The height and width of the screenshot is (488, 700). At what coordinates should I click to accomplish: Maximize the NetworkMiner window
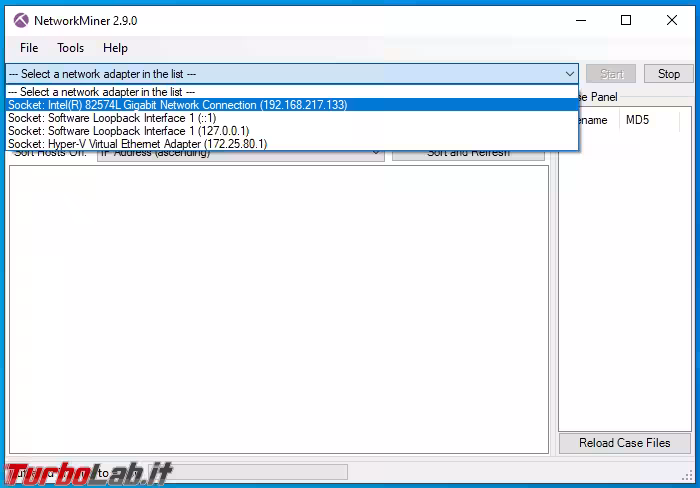point(626,21)
